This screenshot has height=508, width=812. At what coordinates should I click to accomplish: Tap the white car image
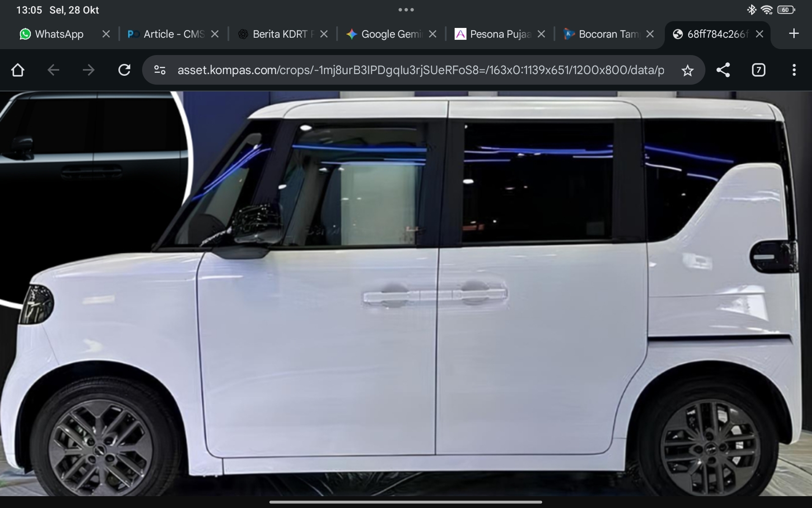pyautogui.click(x=406, y=293)
